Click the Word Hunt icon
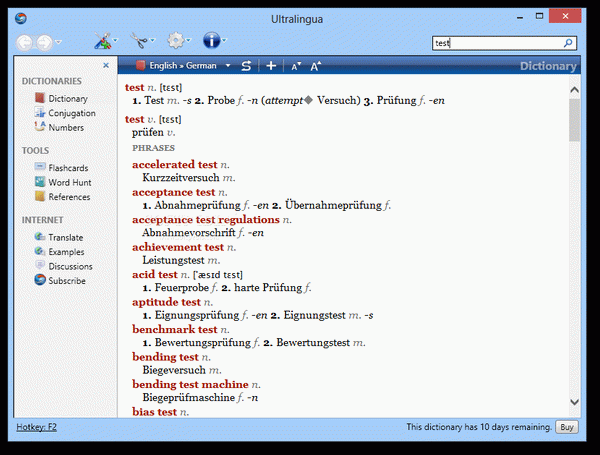Screen dimensions: 600x455 click(x=40, y=181)
